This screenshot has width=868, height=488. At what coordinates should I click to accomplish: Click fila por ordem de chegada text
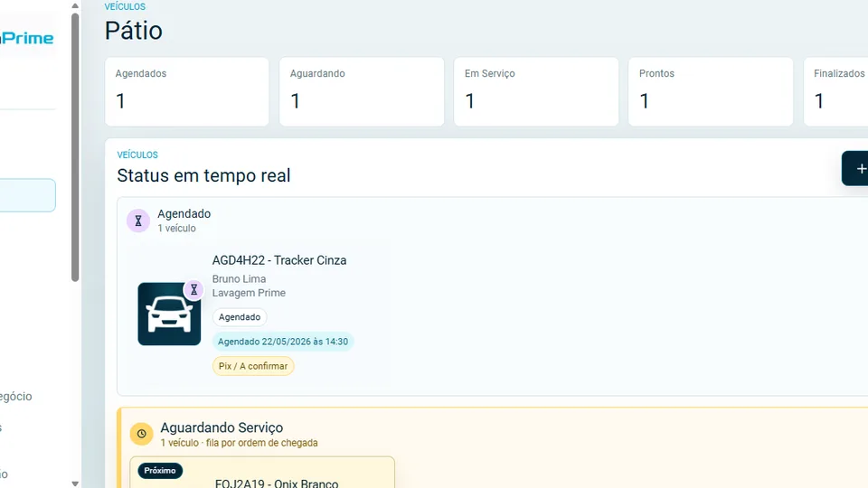262,443
